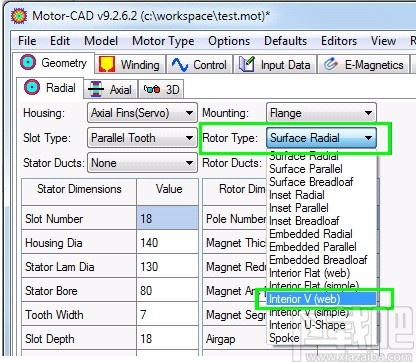
Task: Open the Editors menu
Action: click(x=339, y=41)
